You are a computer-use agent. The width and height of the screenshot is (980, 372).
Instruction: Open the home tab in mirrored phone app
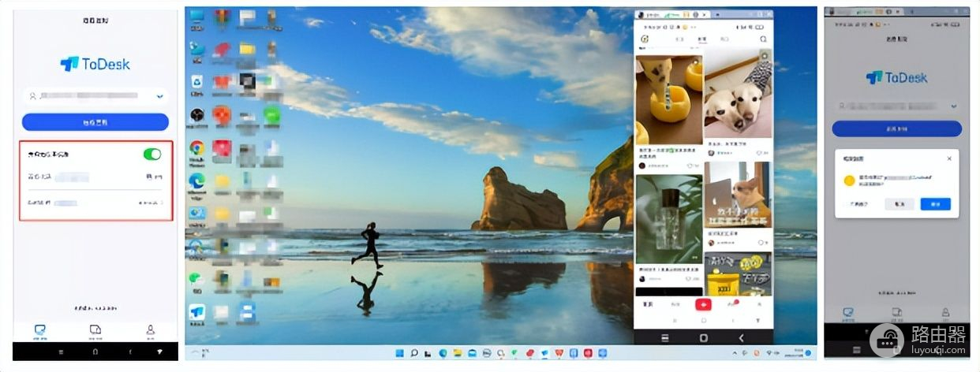tap(647, 304)
